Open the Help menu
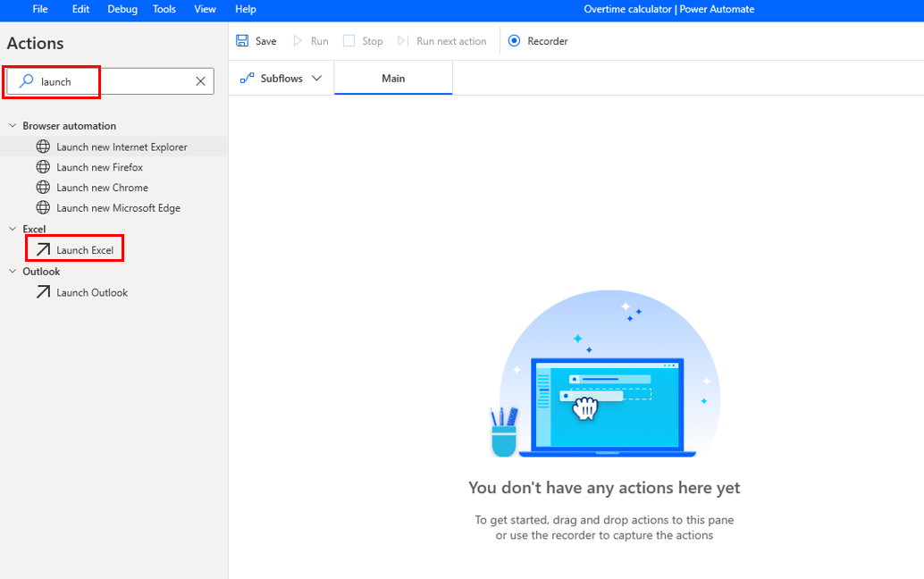The width and height of the screenshot is (924, 579). pyautogui.click(x=246, y=9)
